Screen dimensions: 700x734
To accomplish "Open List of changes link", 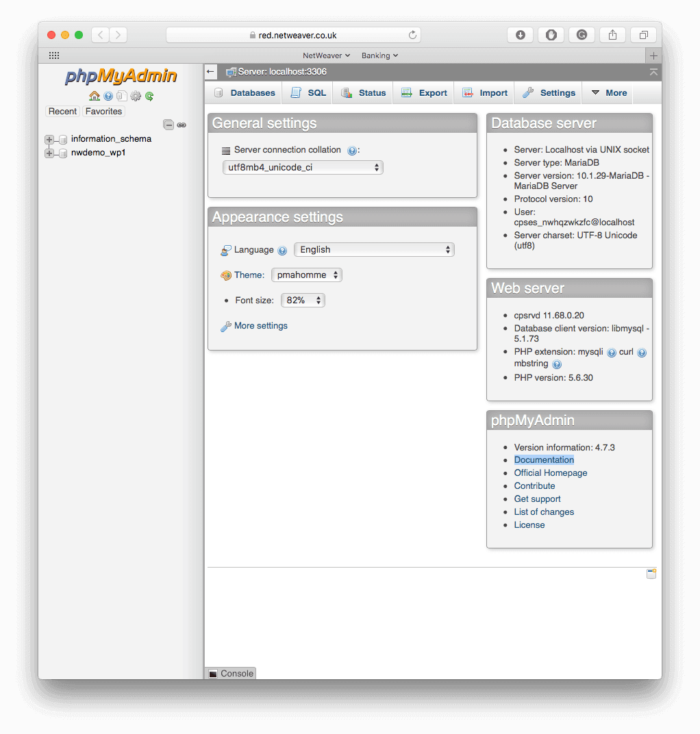I will [544, 512].
